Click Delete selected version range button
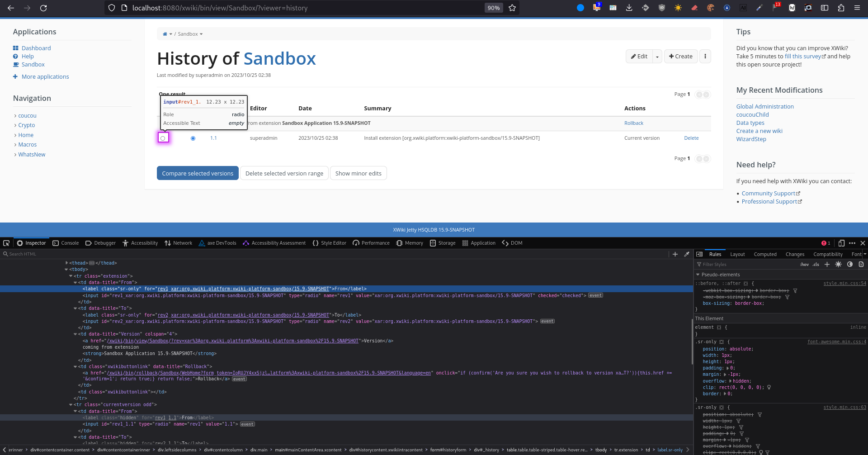 (284, 173)
